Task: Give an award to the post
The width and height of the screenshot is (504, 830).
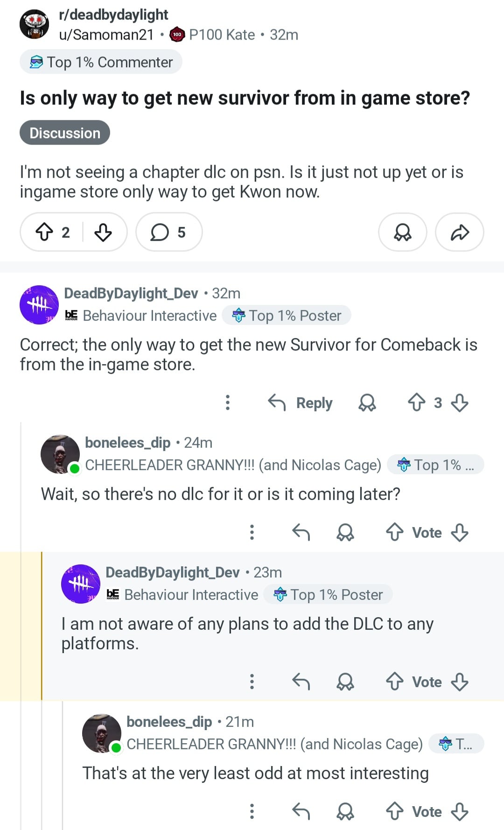Action: click(402, 232)
